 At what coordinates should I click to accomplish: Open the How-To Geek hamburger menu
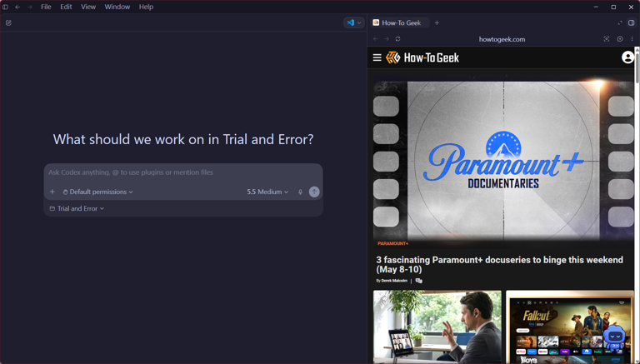(x=377, y=57)
